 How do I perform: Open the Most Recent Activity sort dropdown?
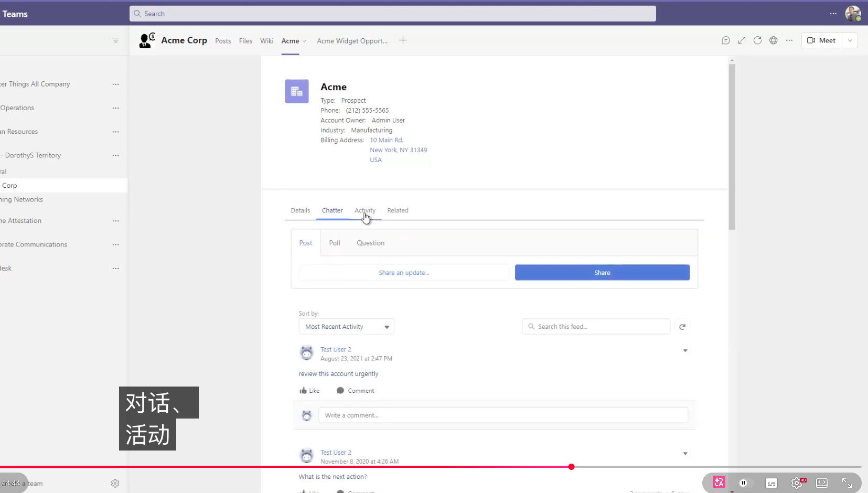[x=346, y=327]
